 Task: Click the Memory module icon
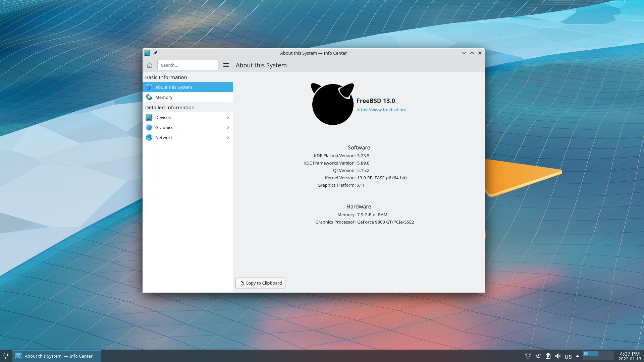tap(149, 97)
